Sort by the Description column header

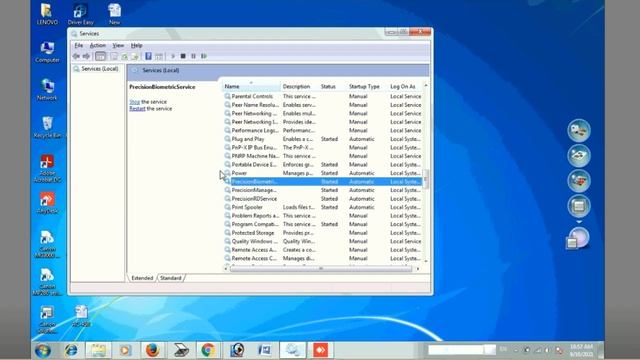coord(299,87)
